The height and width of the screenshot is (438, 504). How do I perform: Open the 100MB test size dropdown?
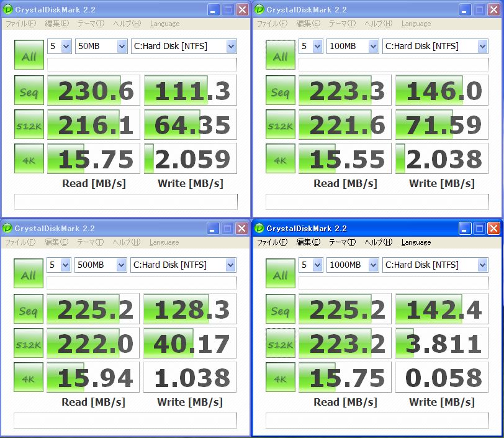[353, 46]
